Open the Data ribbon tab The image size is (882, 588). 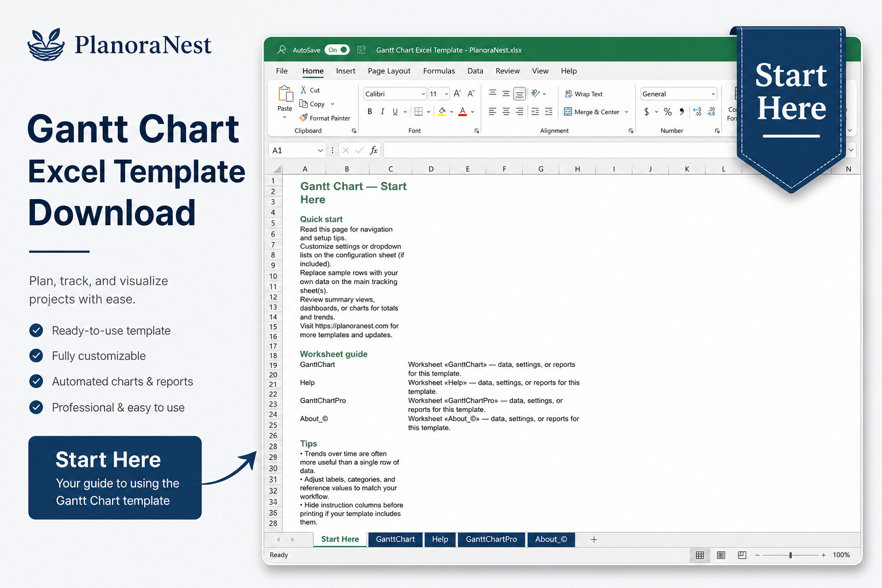pyautogui.click(x=475, y=71)
